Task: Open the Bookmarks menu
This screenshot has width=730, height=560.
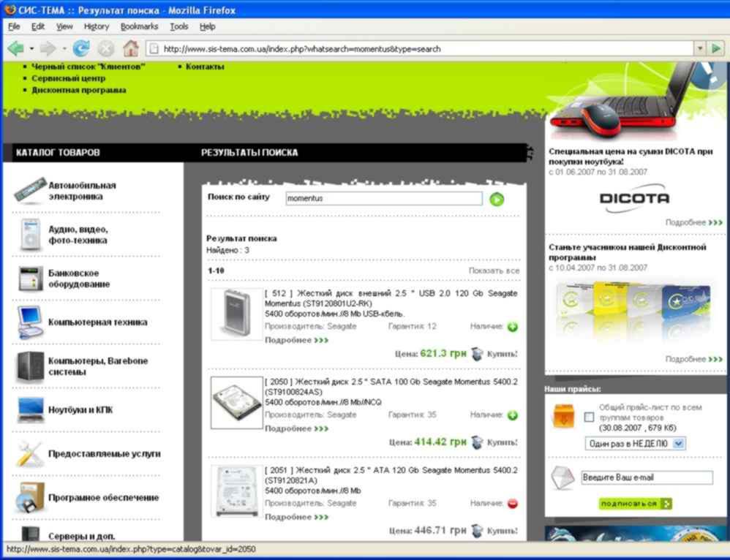Action: tap(139, 26)
